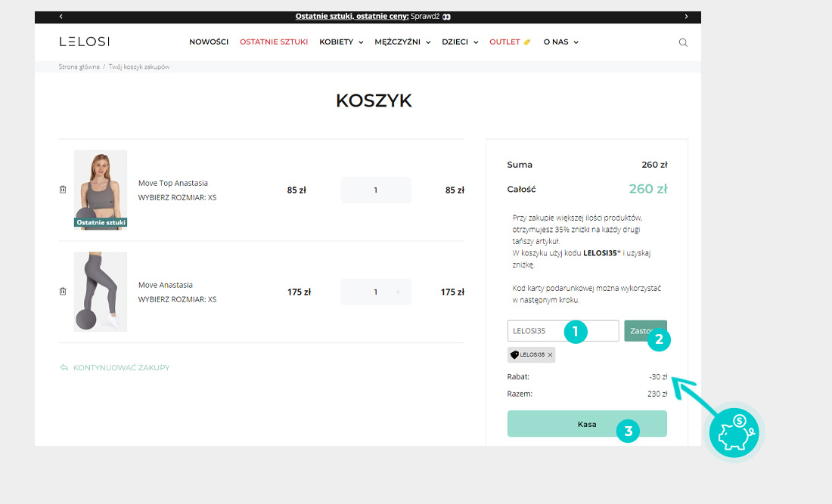
Task: Expand the DZIECI menu
Action: coord(460,42)
